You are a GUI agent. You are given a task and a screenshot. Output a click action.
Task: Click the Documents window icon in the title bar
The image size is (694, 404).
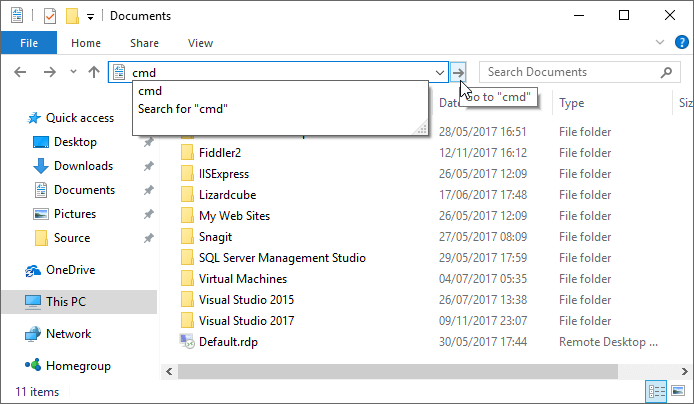pos(17,15)
